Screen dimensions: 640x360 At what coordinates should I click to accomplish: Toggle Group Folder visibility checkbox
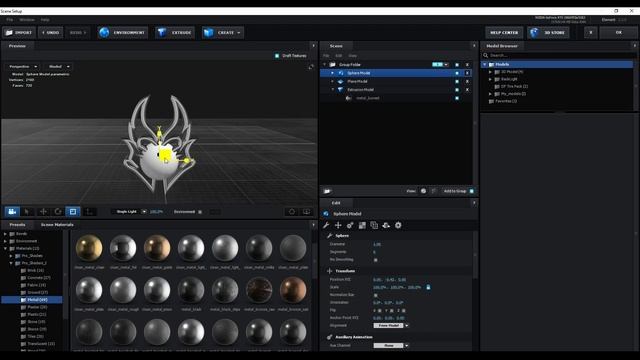pyautogui.click(x=457, y=65)
